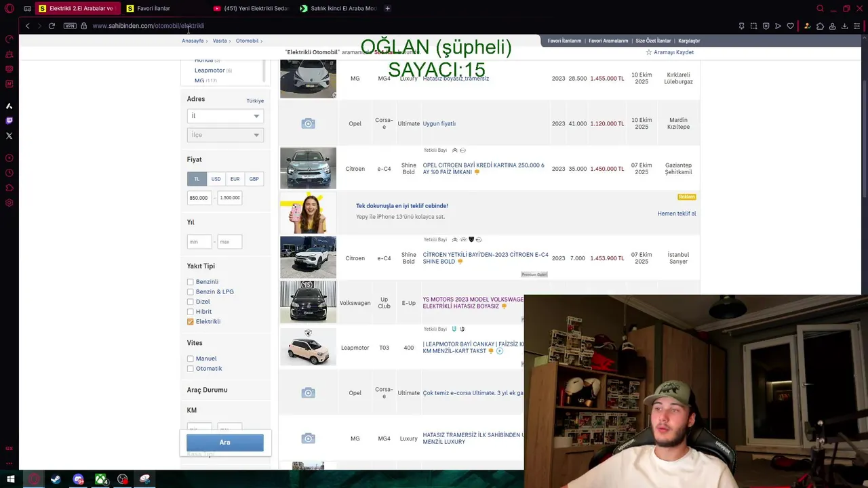Image resolution: width=868 pixels, height=488 pixels.
Task: Open Size Özel İlanlar menu link
Action: tap(653, 41)
